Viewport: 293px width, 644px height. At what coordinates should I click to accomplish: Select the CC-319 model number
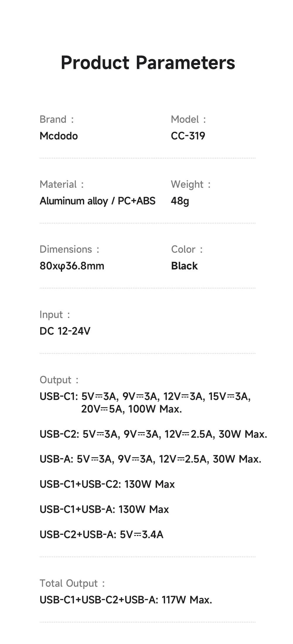188,136
